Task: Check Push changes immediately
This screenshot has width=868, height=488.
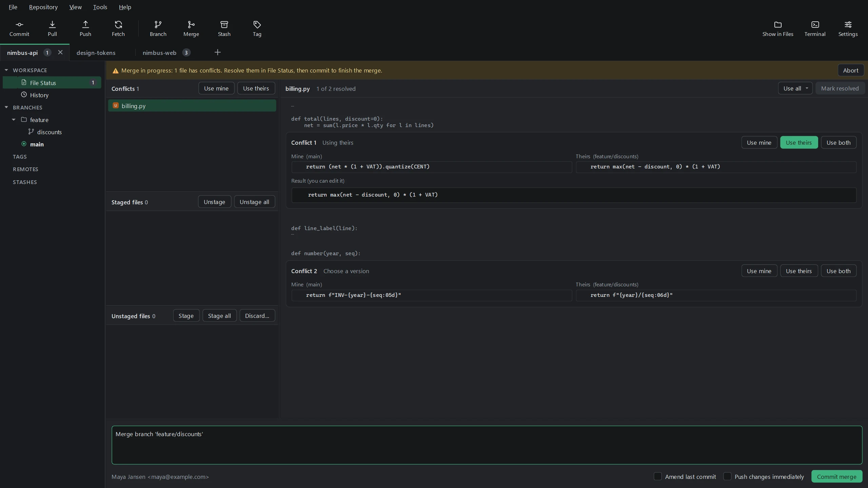Action: (727, 476)
